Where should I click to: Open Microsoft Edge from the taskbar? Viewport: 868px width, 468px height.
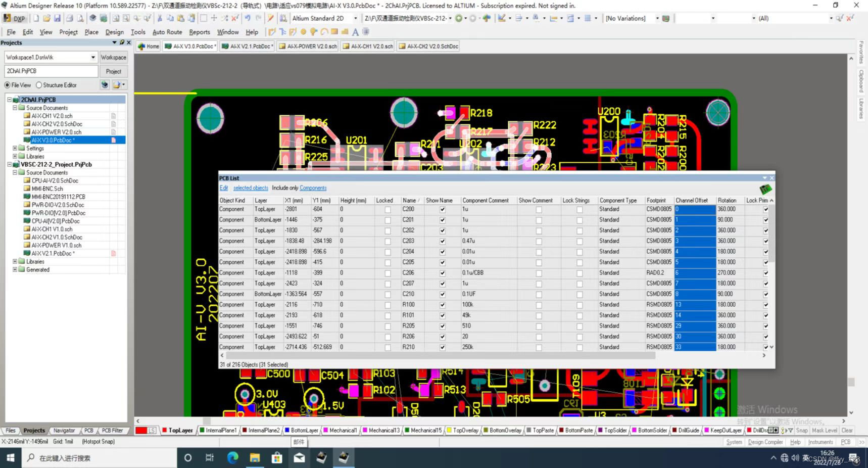(232, 458)
